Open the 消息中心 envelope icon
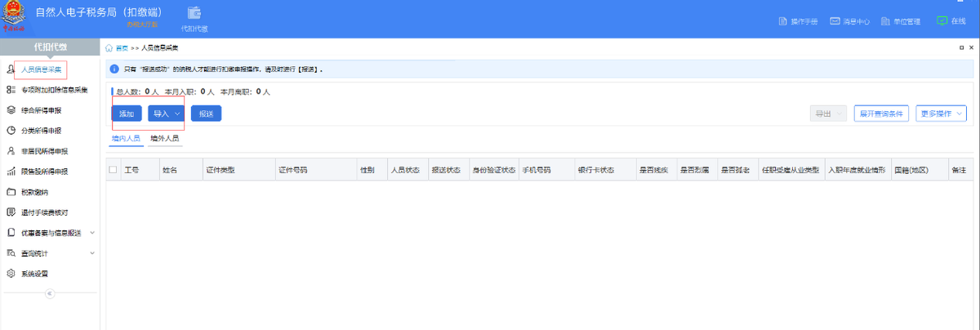This screenshot has width=980, height=330. (x=835, y=21)
